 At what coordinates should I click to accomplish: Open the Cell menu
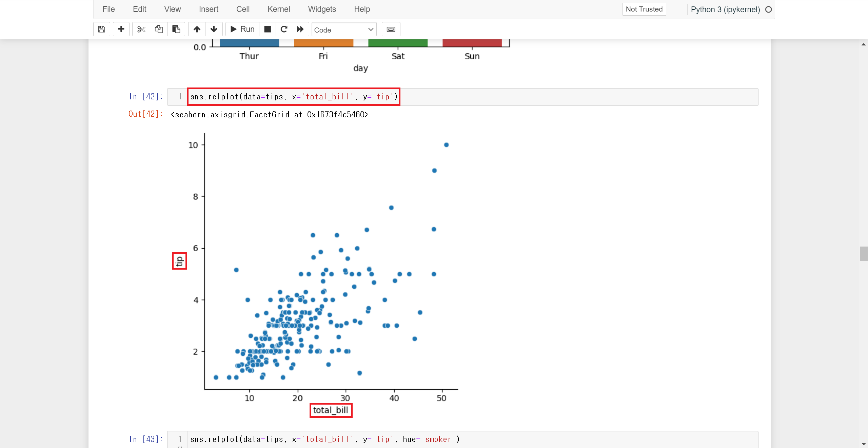pyautogui.click(x=243, y=9)
